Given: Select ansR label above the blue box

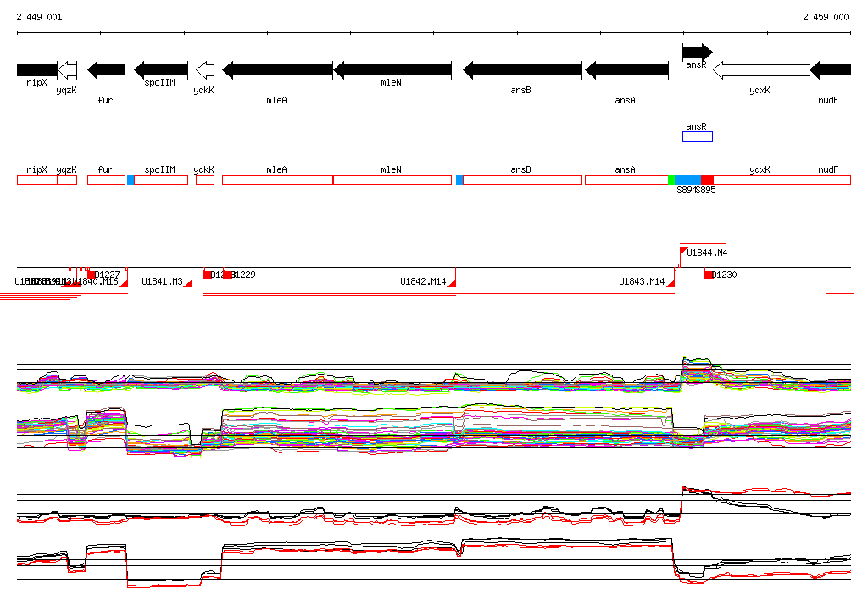Looking at the screenshot, I should pos(697,127).
